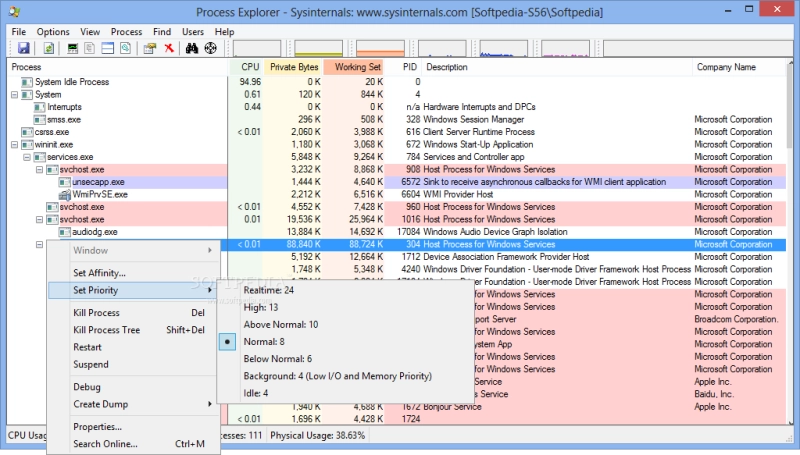800x455 pixels.
Task: Click the Refresh Now toolbar icon
Action: coord(48,48)
